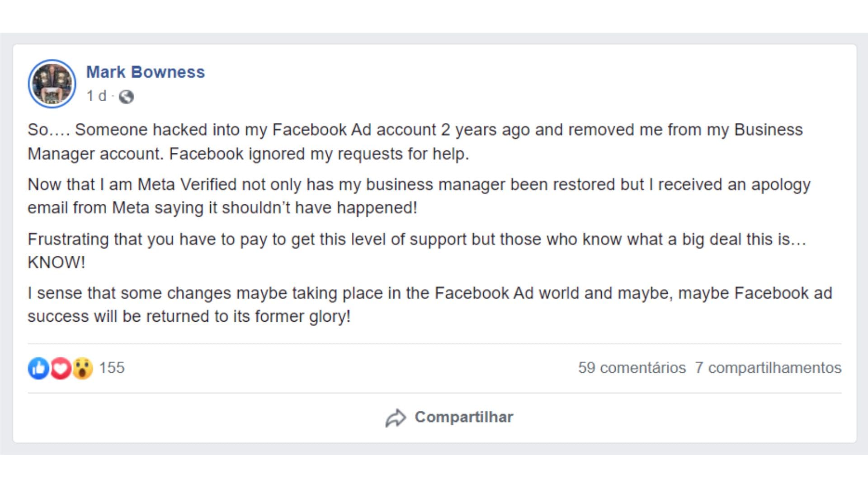The width and height of the screenshot is (868, 488).
Task: Click the paragraph starting "So.... Someone hacked"
Action: 415,130
